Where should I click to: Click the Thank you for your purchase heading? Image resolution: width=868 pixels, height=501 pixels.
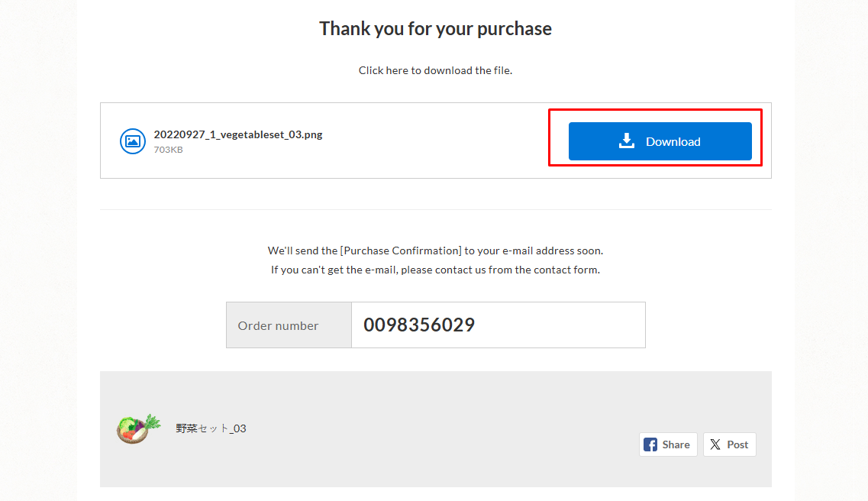(435, 29)
